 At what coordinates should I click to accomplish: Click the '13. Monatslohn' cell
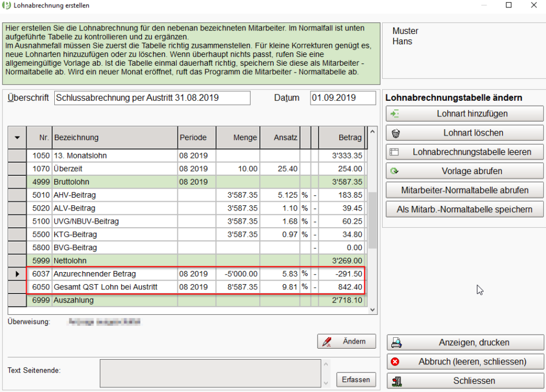[x=115, y=156]
